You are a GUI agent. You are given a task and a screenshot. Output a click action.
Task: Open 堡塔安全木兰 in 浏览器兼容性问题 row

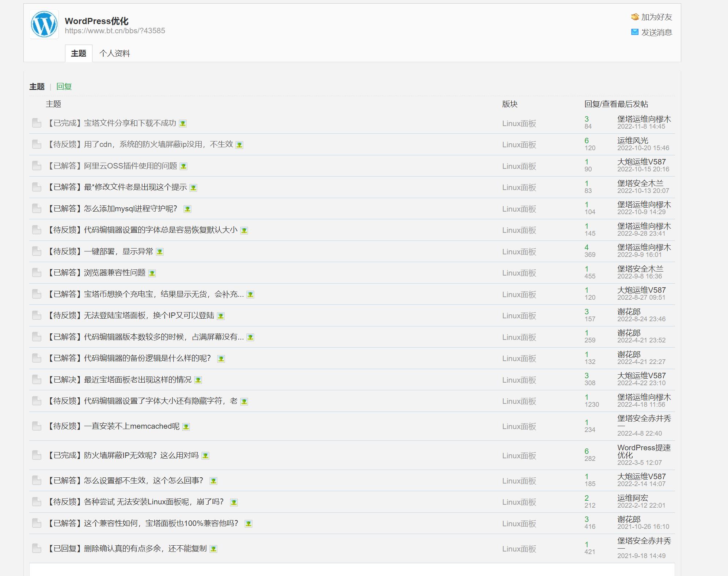(640, 269)
